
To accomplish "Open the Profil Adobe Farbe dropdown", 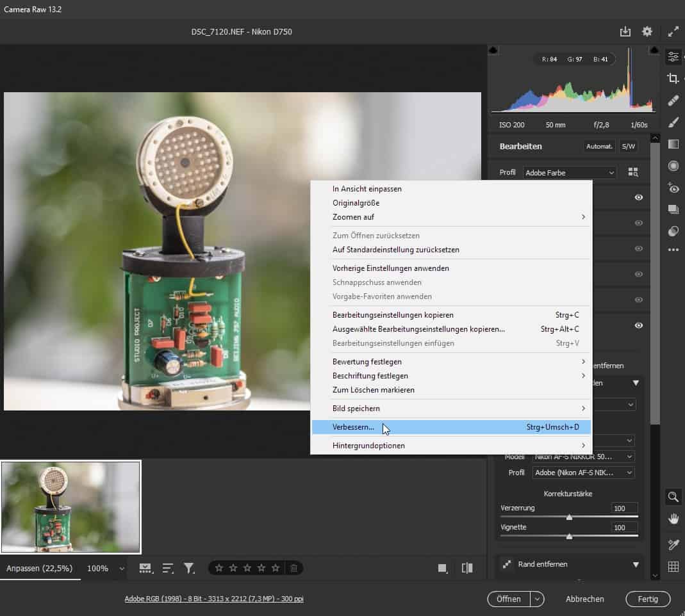I will (570, 173).
